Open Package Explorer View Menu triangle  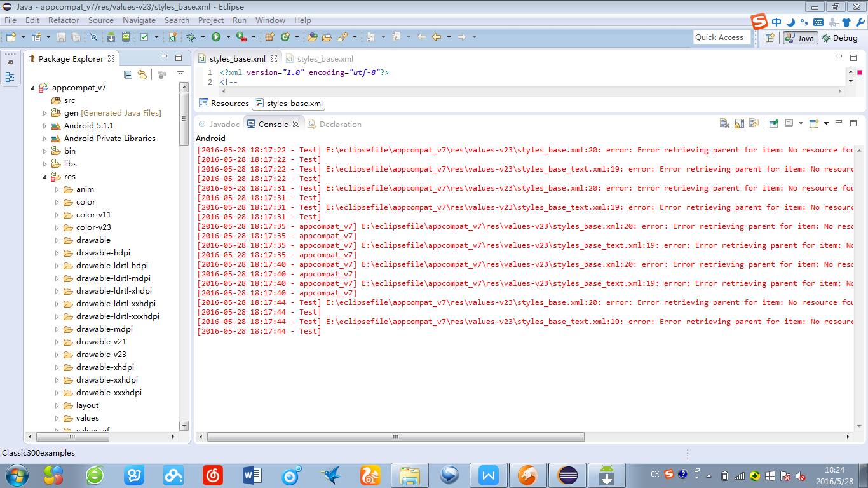coord(180,74)
